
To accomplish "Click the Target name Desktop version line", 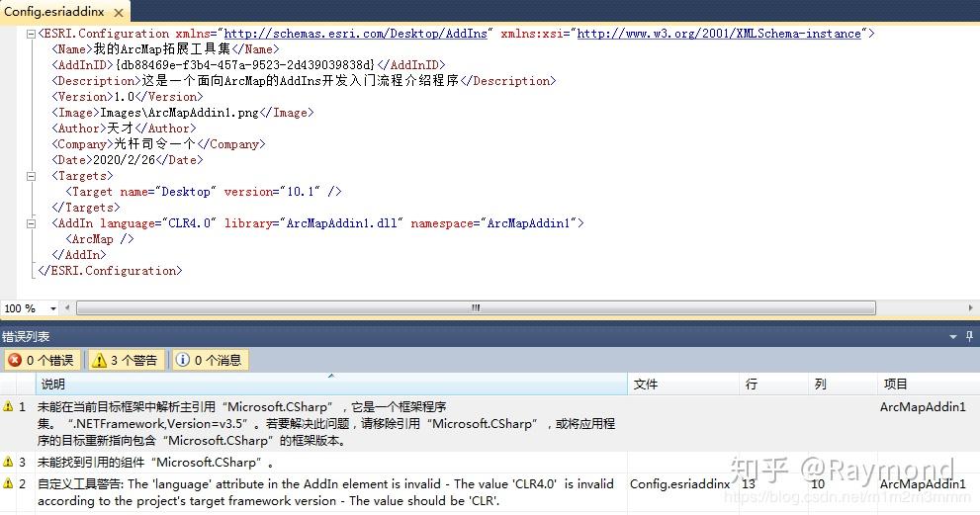I will coord(203,192).
